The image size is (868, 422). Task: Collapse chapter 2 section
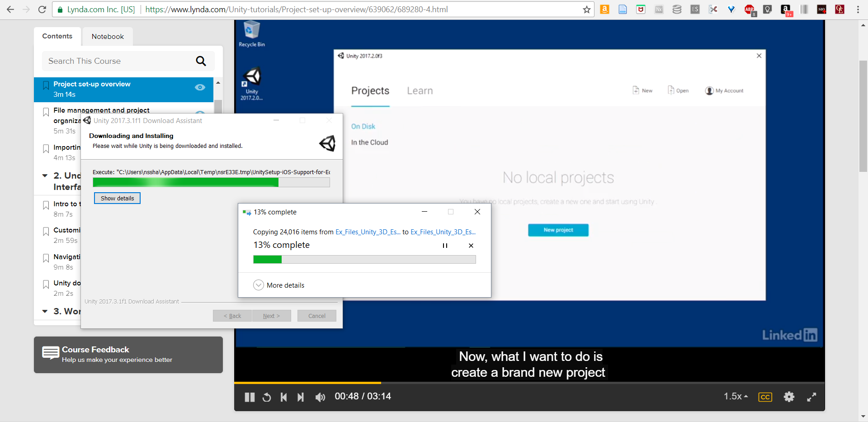pos(45,175)
